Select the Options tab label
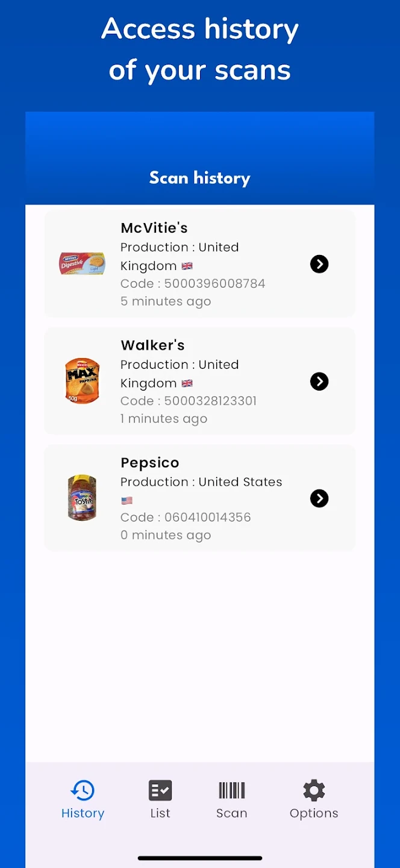This screenshot has width=400, height=868. click(314, 813)
